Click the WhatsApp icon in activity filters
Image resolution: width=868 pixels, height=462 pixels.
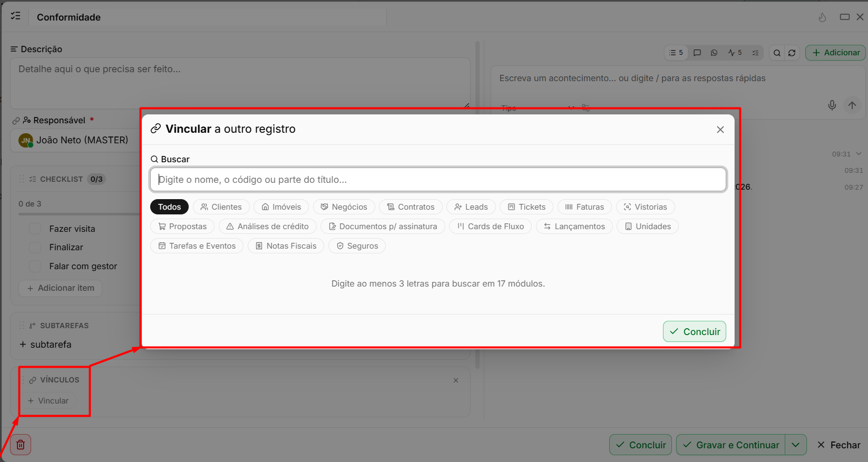[714, 53]
